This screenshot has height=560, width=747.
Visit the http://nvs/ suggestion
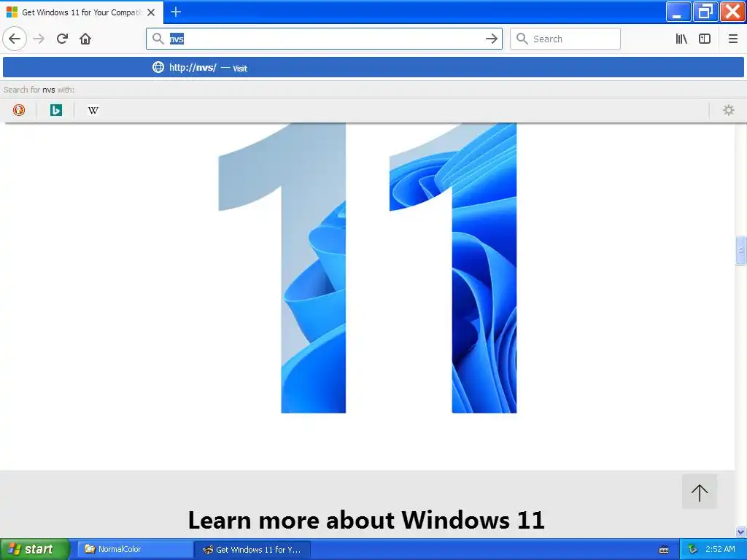tap(373, 67)
